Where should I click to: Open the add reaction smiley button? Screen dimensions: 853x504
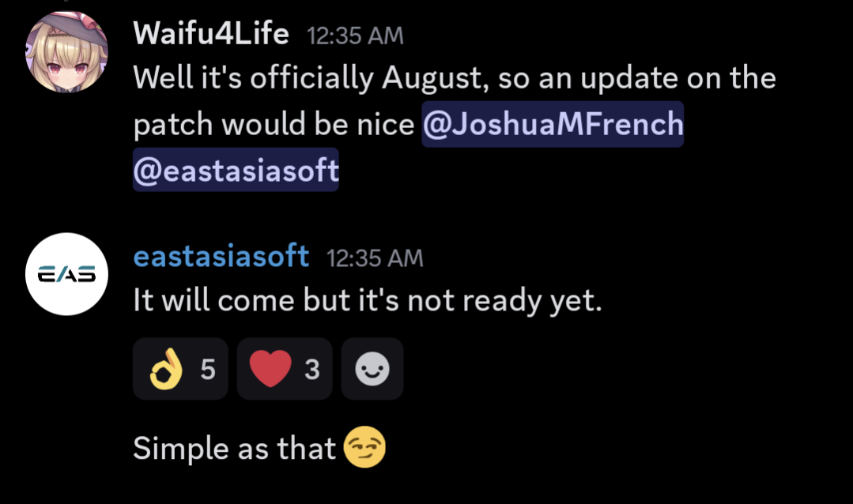(372, 369)
